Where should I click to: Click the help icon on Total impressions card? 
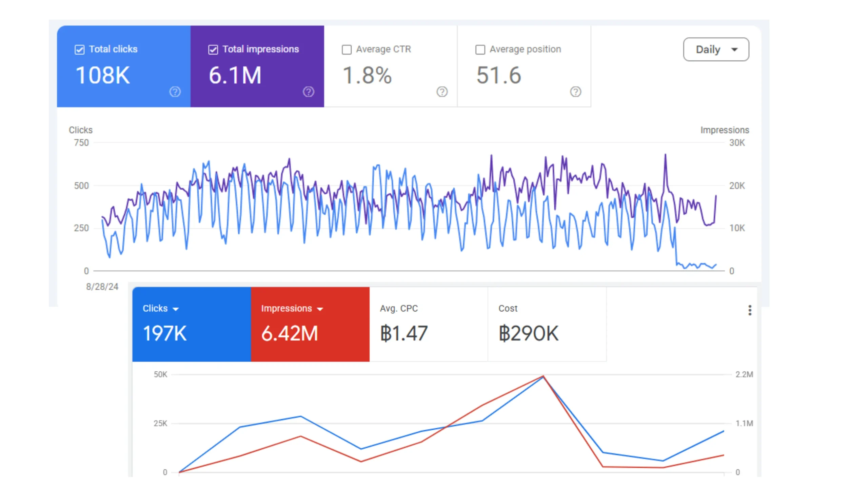[x=308, y=92]
